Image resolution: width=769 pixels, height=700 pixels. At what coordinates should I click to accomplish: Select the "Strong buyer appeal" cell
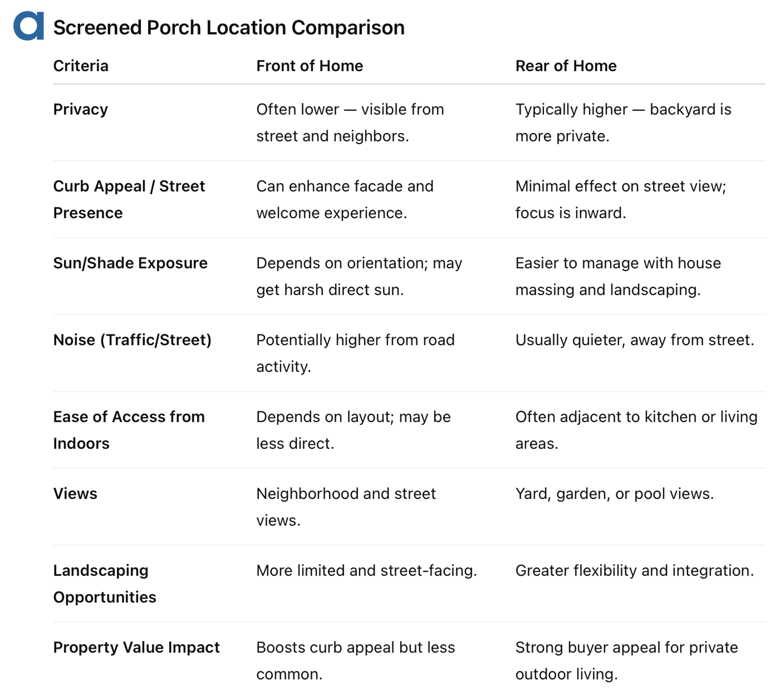[626, 661]
